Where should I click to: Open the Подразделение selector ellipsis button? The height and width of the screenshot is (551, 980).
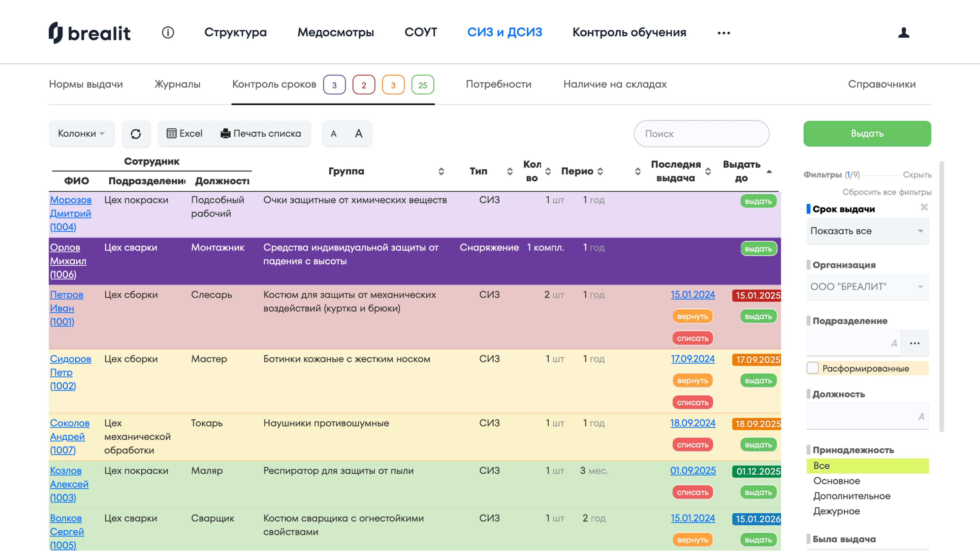pyautogui.click(x=915, y=343)
